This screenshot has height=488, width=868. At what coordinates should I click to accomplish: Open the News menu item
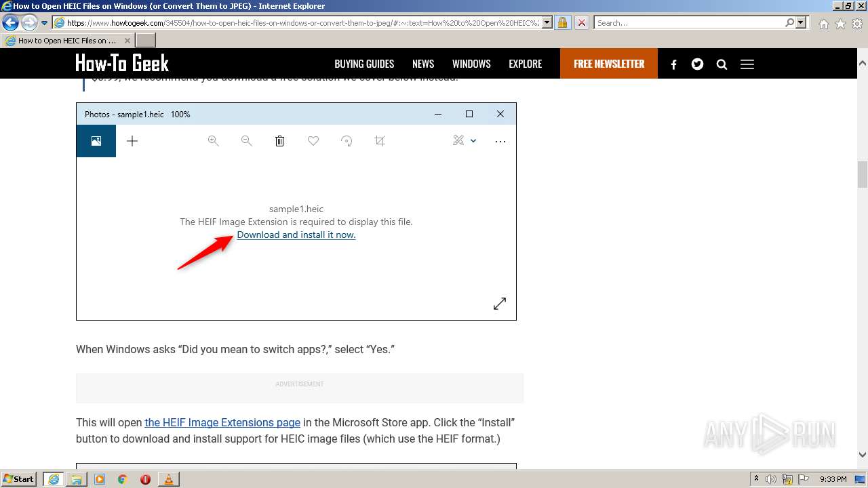[x=423, y=64]
